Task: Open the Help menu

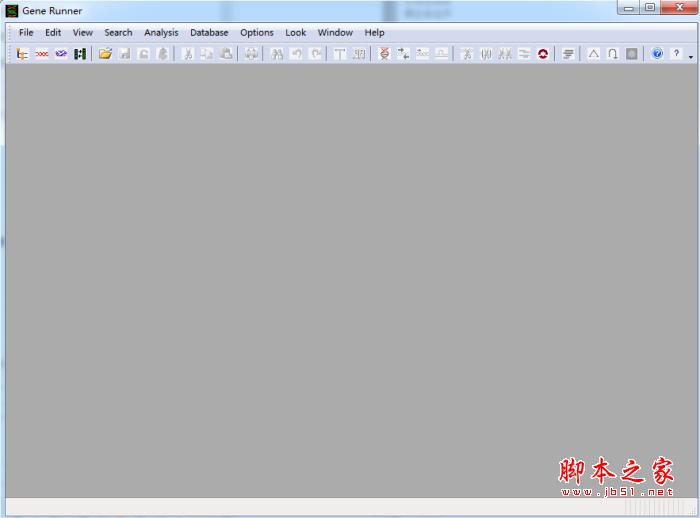Action: pyautogui.click(x=374, y=33)
